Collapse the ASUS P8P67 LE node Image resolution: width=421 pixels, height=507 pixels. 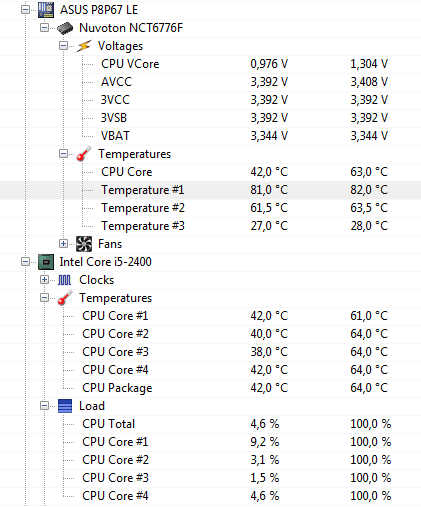[25, 10]
